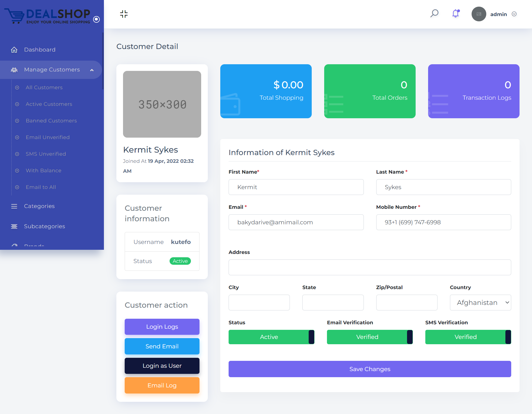Click the Login as User button
532x414 pixels.
pyautogui.click(x=162, y=366)
